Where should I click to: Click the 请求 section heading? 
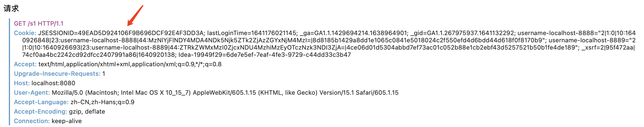click(x=11, y=9)
